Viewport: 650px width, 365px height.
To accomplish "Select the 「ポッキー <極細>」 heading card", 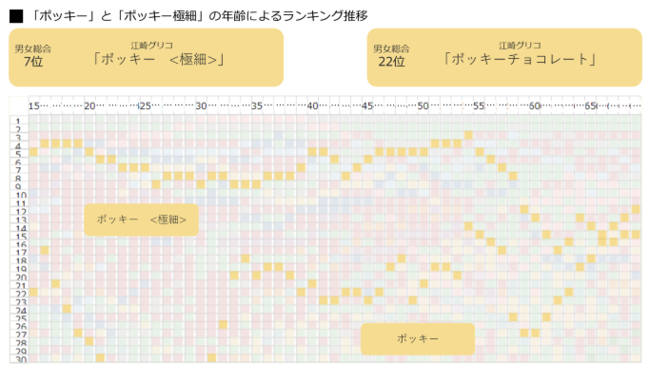I will 146,57.
